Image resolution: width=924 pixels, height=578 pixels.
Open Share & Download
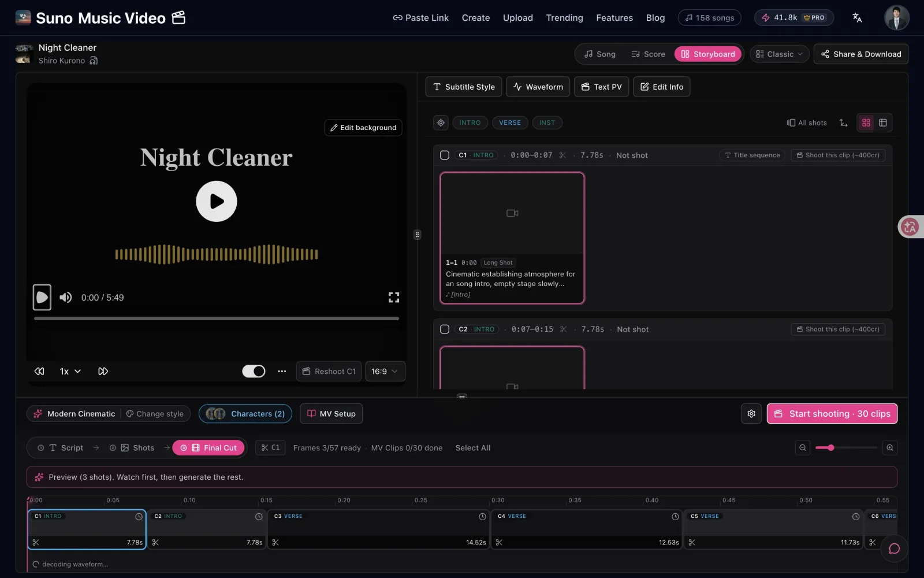tap(861, 54)
